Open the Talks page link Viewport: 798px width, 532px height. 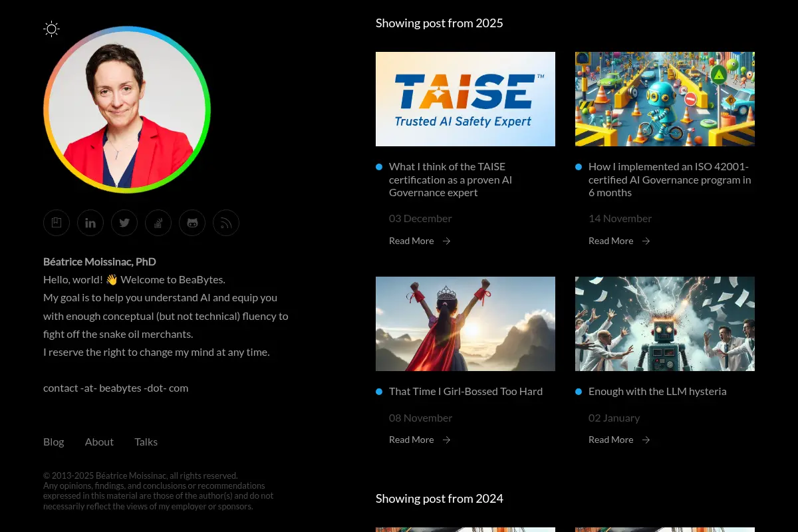pos(146,442)
